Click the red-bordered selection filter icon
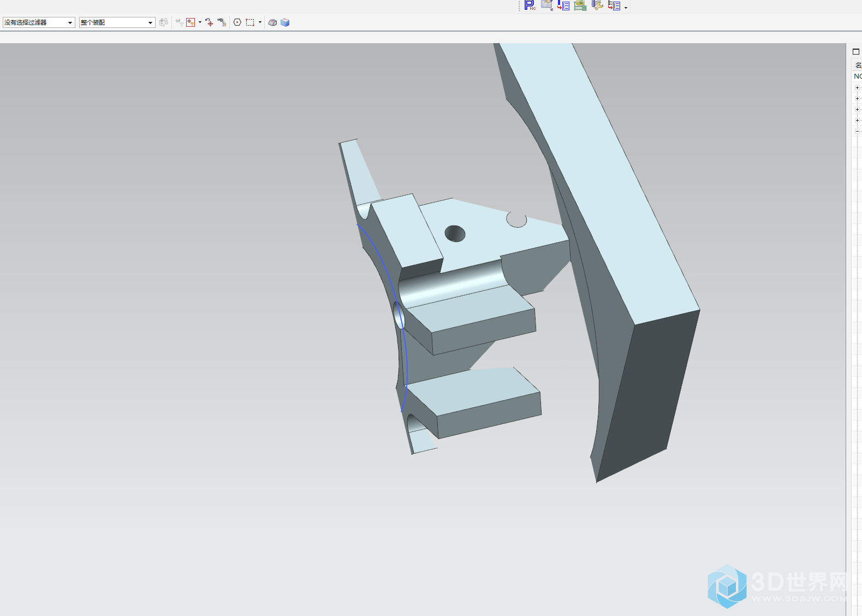Viewport: 862px width, 616px height. [x=191, y=22]
